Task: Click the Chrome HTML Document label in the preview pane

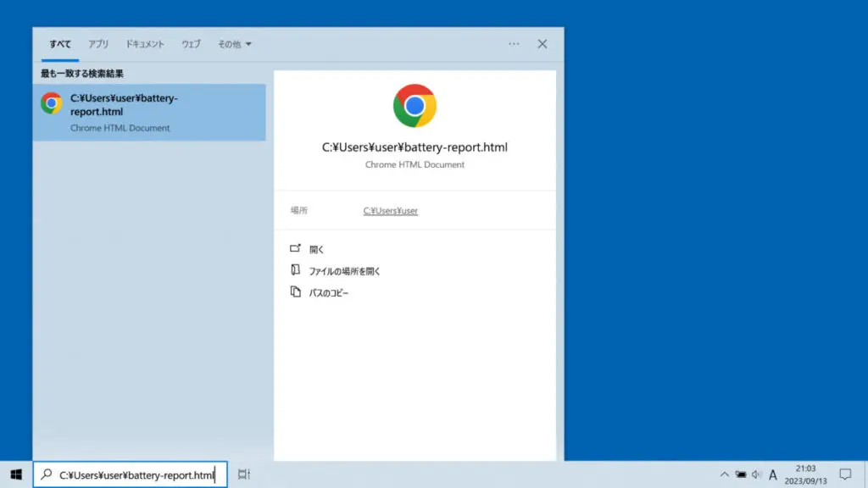Action: 415,164
